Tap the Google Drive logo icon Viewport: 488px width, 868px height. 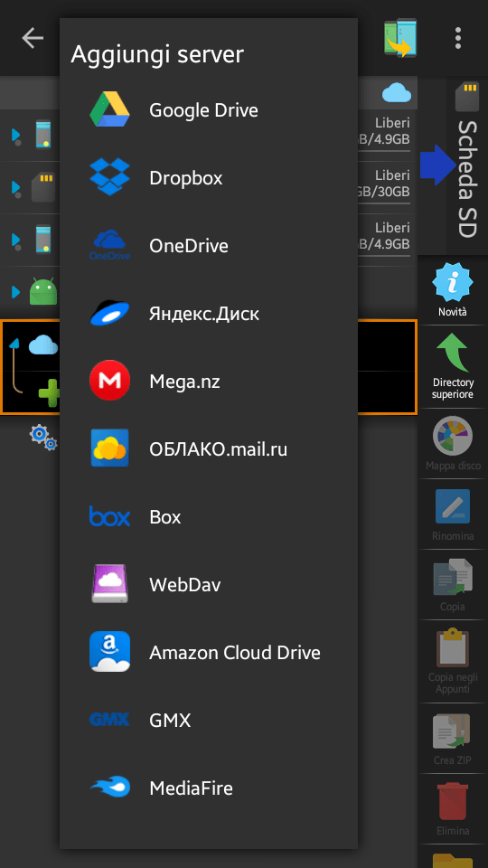click(x=109, y=109)
